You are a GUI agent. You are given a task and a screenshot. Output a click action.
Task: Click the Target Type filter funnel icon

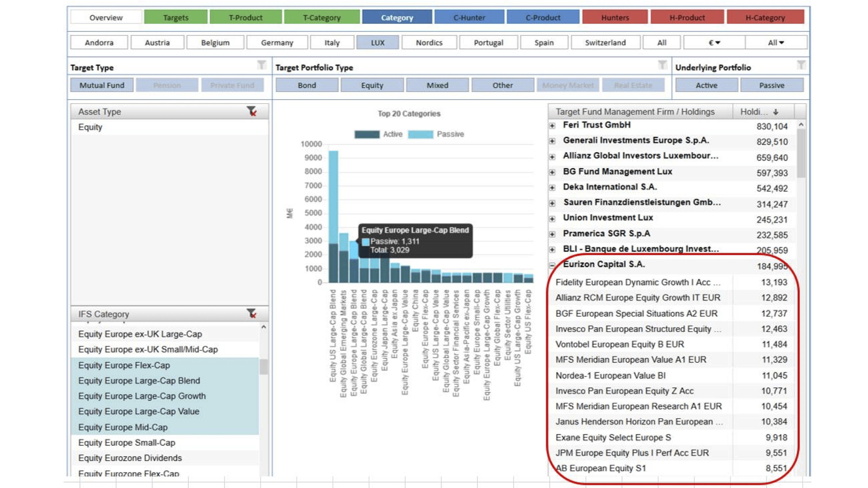point(262,65)
